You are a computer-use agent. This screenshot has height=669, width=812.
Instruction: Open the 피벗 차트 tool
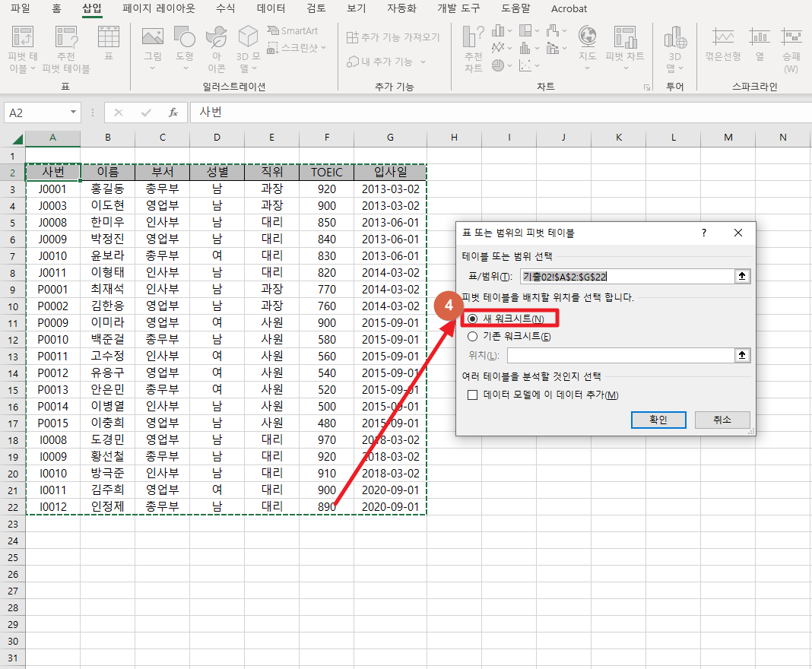point(624,43)
